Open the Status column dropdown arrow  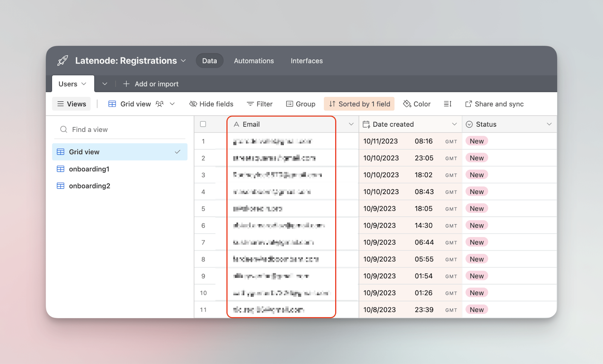(x=549, y=124)
